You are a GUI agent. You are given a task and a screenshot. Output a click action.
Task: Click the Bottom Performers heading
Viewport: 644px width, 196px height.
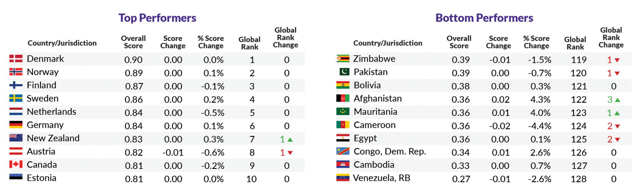pyautogui.click(x=484, y=18)
